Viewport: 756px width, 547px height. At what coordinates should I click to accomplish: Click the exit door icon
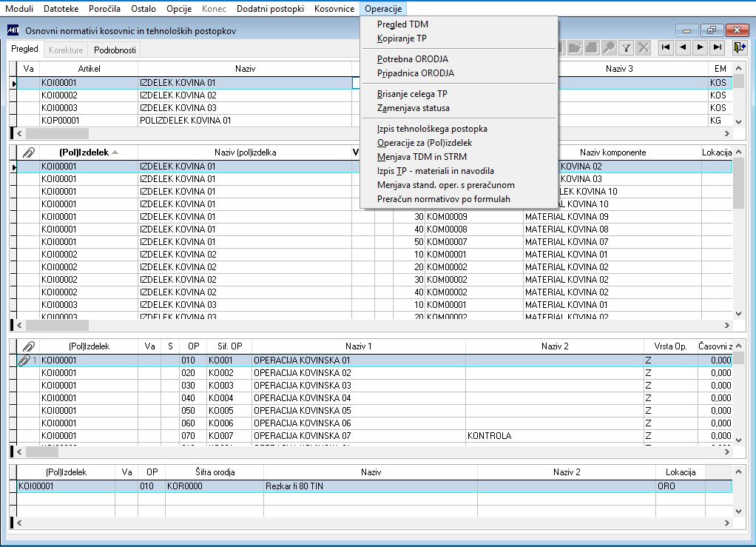click(x=739, y=47)
